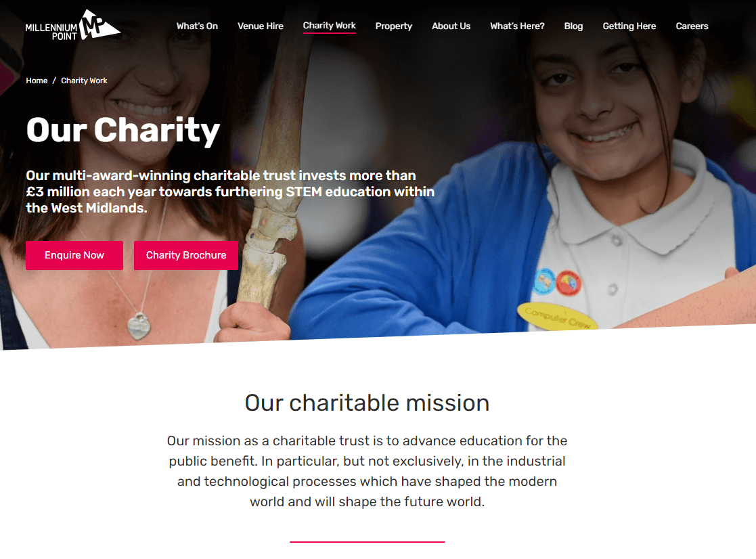Image resolution: width=756 pixels, height=559 pixels.
Task: Go to the Careers page
Action: pyautogui.click(x=692, y=26)
